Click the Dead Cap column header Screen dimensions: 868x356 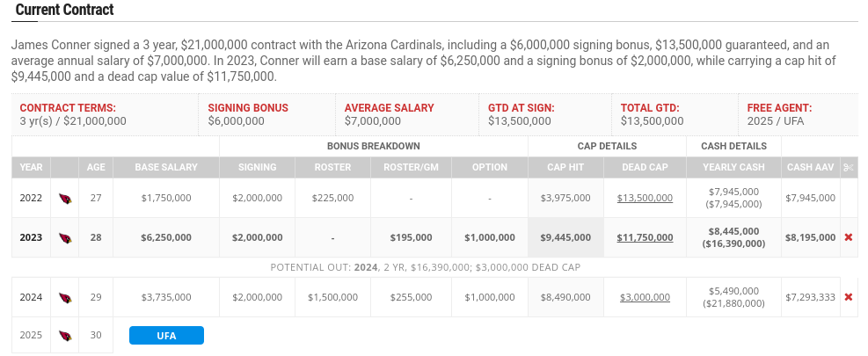pos(645,167)
